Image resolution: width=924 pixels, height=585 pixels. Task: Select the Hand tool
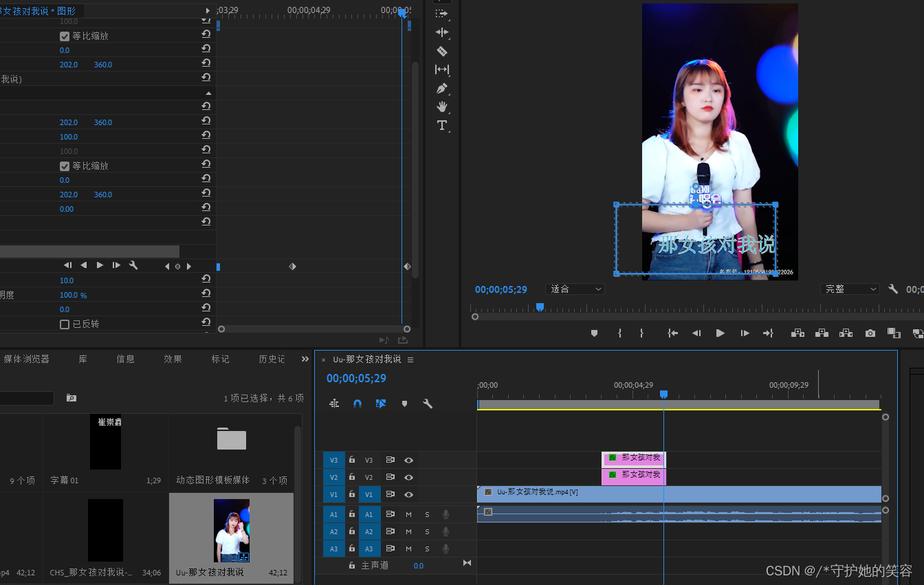tap(442, 107)
